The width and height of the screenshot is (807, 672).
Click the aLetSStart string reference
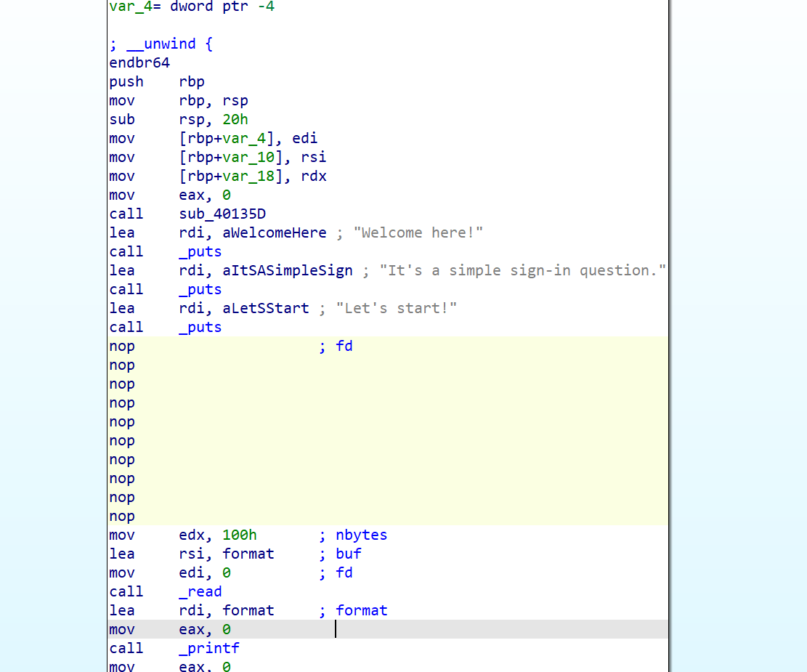266,309
